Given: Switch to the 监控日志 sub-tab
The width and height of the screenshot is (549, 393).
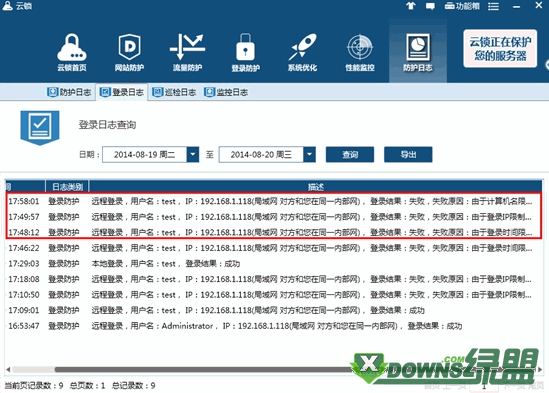Looking at the screenshot, I should (226, 92).
